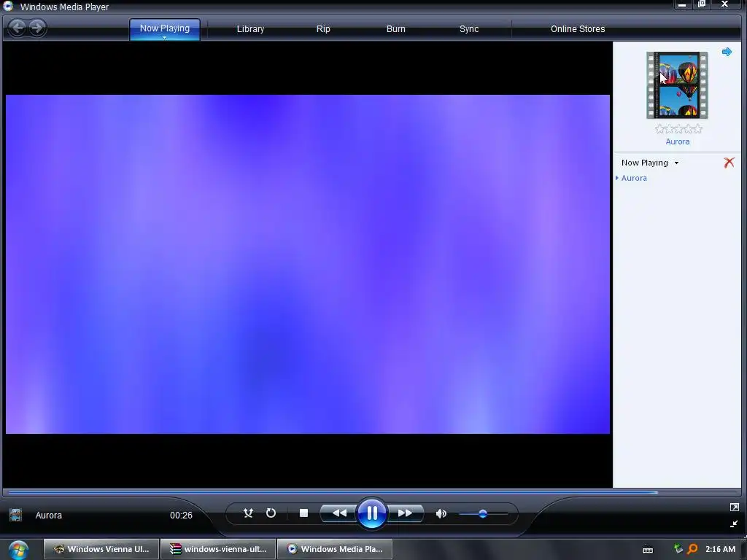Open the Now Playing tab dropdown arrow

pos(165,38)
